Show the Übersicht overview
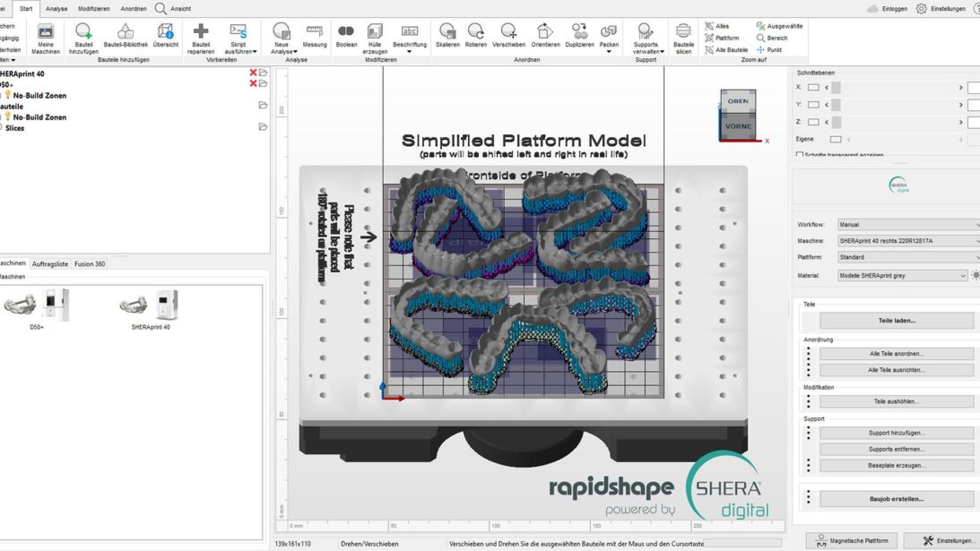 click(165, 36)
